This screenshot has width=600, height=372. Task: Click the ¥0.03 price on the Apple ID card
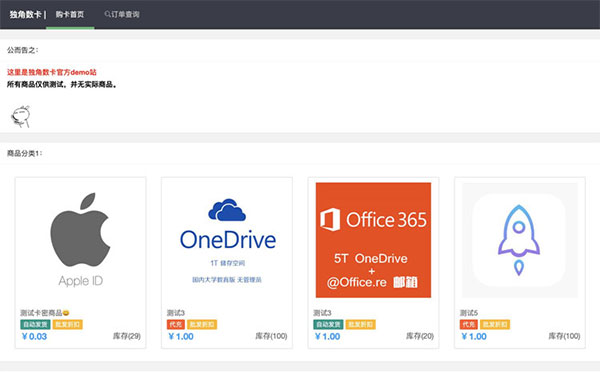tap(34, 336)
